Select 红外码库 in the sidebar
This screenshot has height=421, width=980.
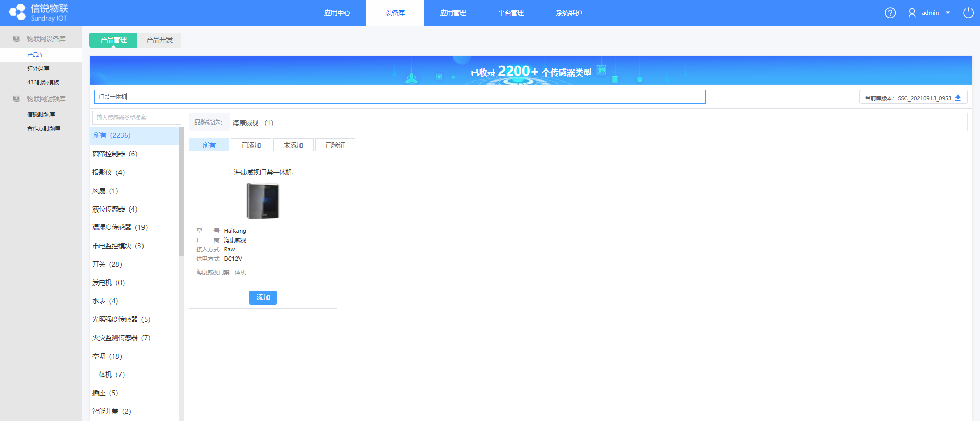point(41,68)
